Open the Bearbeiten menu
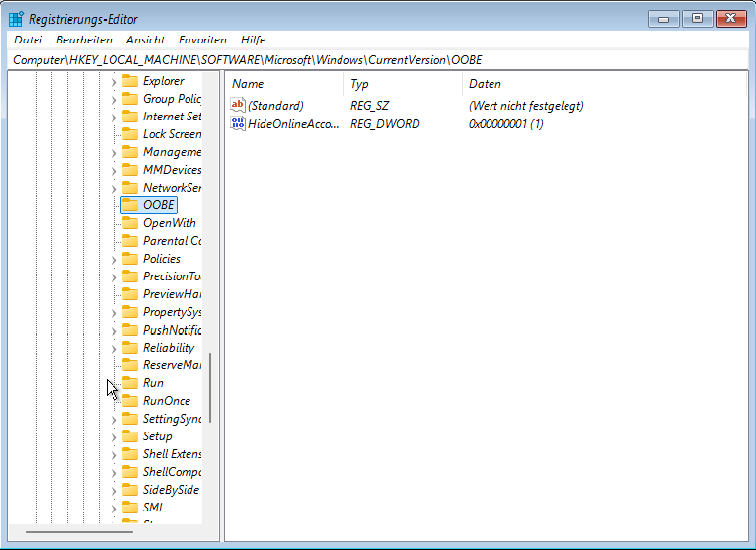The height and width of the screenshot is (550, 756). (84, 40)
